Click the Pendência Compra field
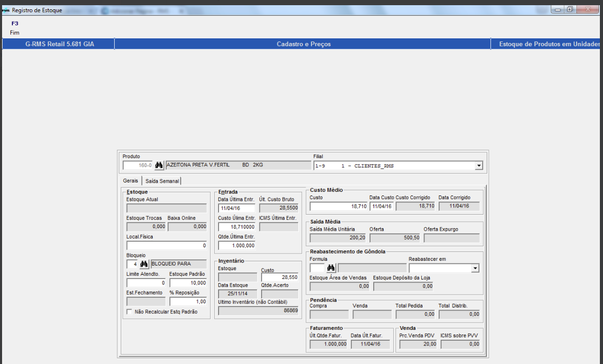This screenshot has width=603, height=364. [x=329, y=314]
